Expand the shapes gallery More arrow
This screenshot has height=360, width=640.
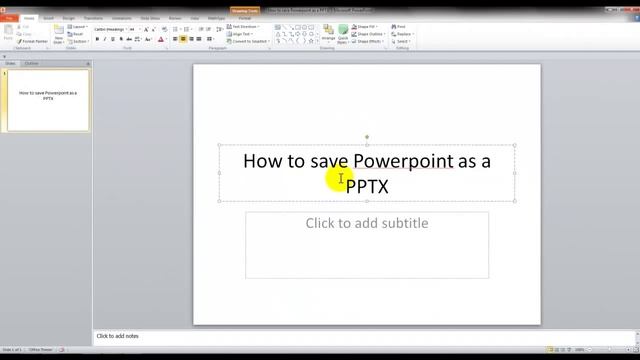pyautogui.click(x=318, y=41)
